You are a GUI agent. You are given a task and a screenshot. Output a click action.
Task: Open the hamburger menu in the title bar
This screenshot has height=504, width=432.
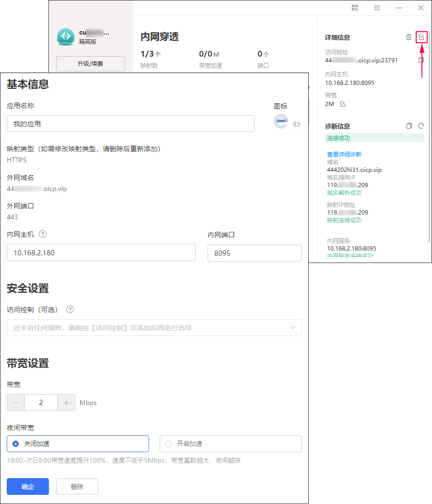[376, 8]
